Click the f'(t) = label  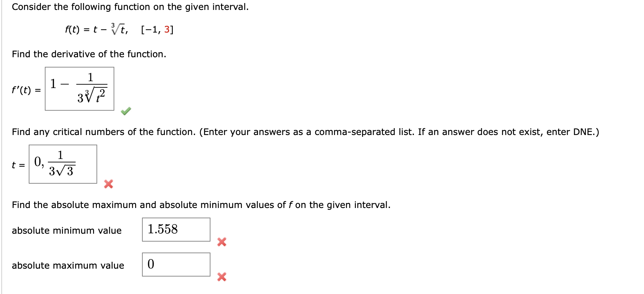pyautogui.click(x=25, y=89)
